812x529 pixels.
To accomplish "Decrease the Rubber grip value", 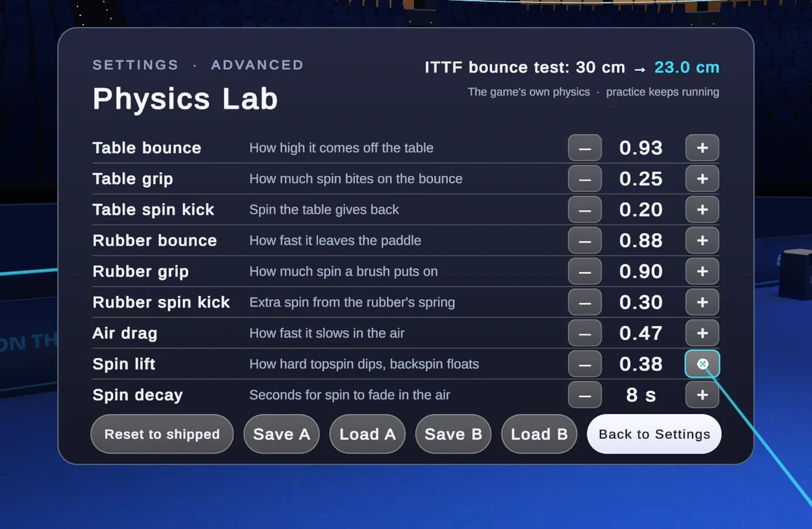I will click(x=585, y=272).
